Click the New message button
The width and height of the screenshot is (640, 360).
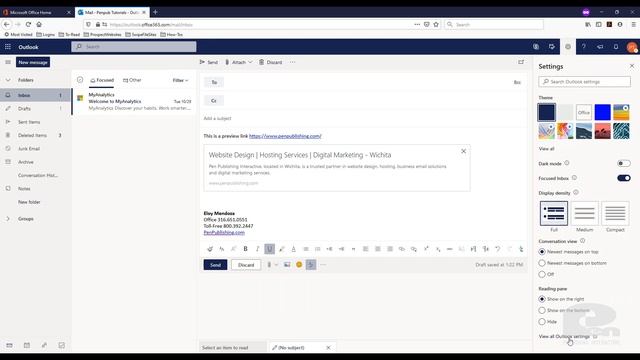pyautogui.click(x=33, y=62)
